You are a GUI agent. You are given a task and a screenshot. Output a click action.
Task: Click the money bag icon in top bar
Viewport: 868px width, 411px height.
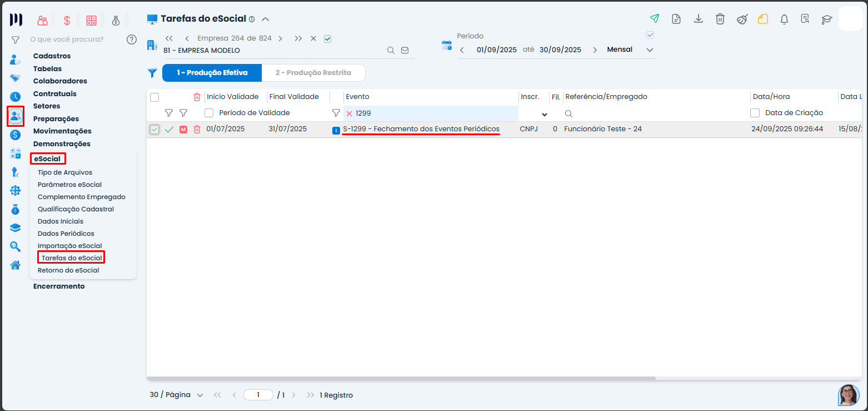[x=116, y=21]
